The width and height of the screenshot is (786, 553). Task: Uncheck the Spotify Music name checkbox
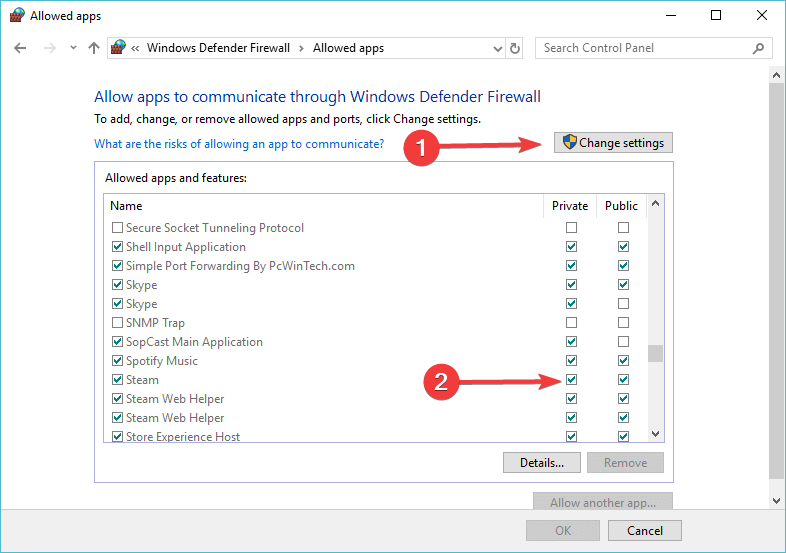(117, 361)
